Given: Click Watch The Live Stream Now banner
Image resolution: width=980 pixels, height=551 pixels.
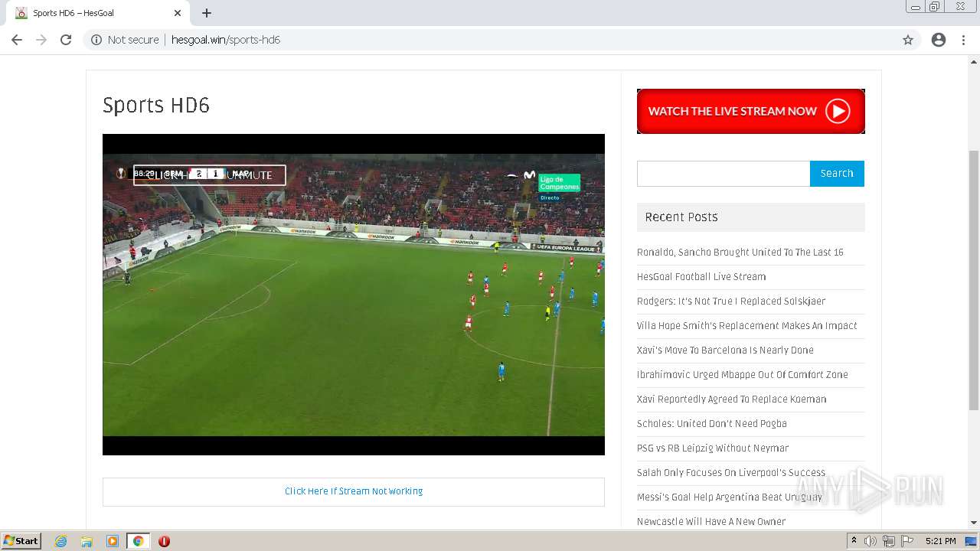Looking at the screenshot, I should (751, 111).
